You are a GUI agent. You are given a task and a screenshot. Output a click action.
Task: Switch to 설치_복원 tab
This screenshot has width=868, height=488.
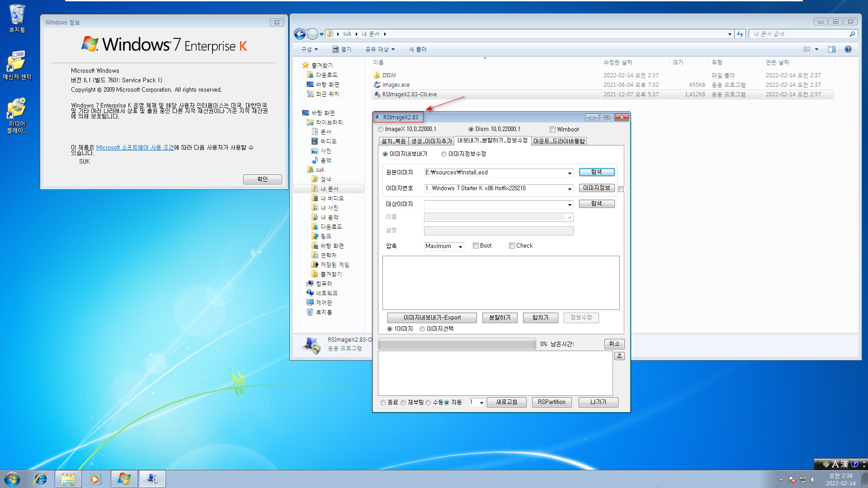click(393, 141)
